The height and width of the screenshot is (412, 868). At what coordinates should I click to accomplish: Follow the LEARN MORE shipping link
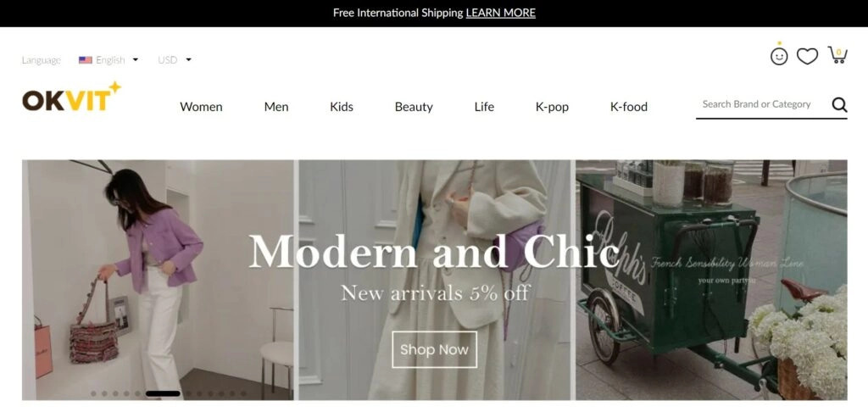click(x=500, y=13)
